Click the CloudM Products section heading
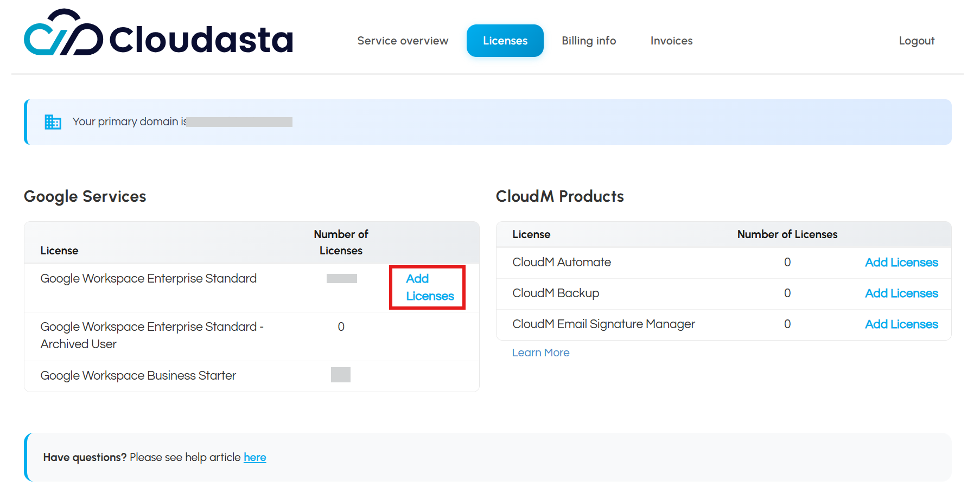This screenshot has height=493, width=980. [x=559, y=196]
